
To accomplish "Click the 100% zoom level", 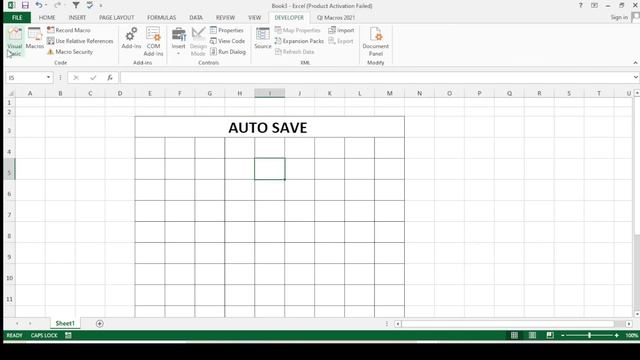I will pyautogui.click(x=632, y=336).
